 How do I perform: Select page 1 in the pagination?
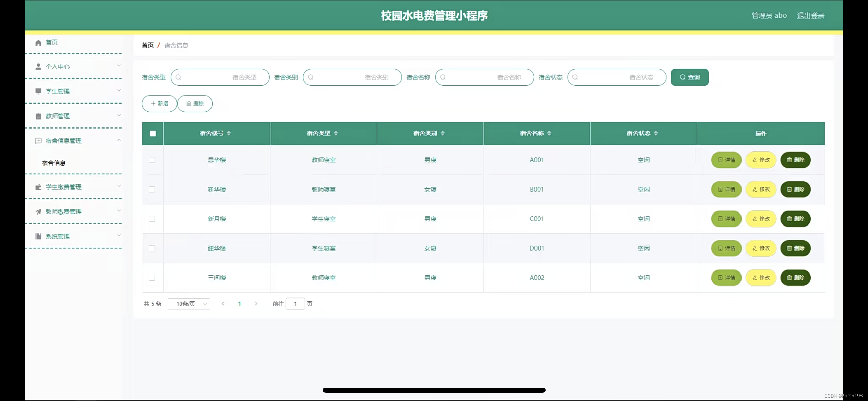click(x=240, y=304)
